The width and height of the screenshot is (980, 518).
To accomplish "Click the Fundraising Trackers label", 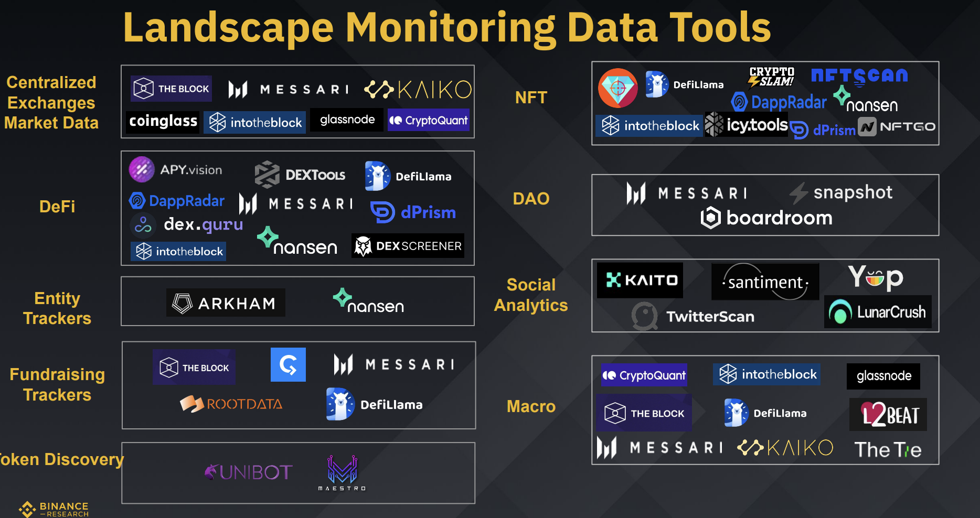I will (57, 384).
